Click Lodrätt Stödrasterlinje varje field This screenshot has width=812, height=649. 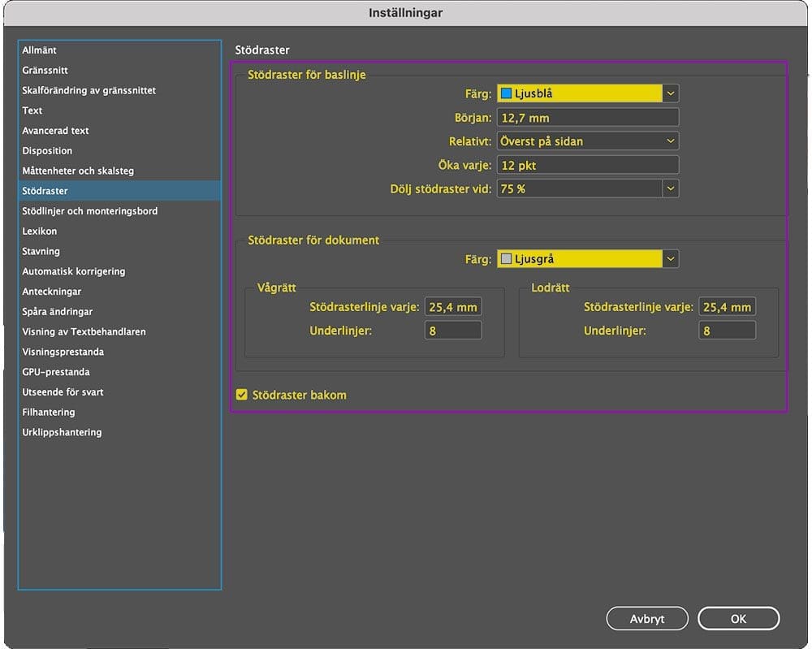point(727,307)
